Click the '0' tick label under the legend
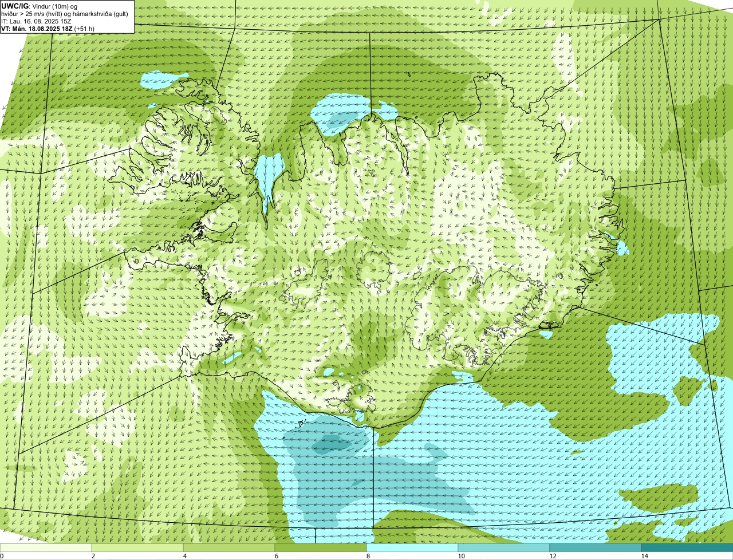 point(2,556)
